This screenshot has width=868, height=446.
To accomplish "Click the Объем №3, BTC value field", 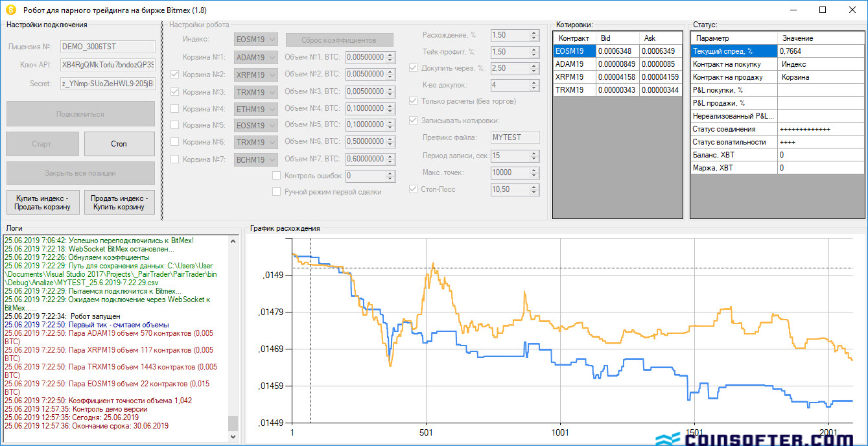I will 370,91.
